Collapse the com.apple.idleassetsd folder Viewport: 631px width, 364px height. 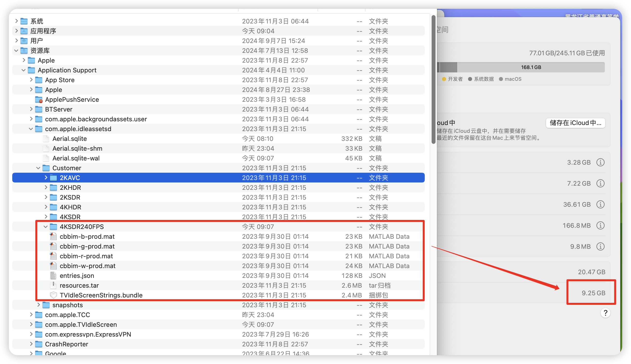[31, 129]
